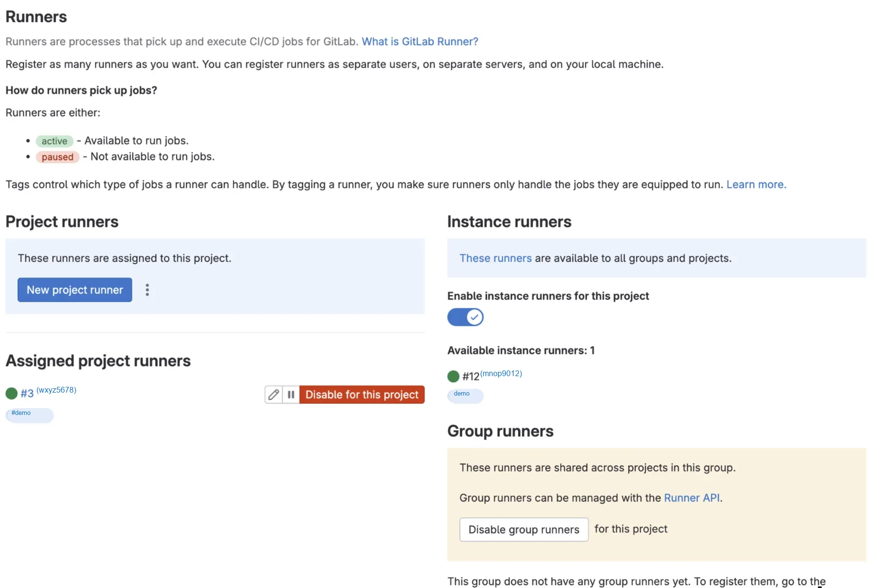Click the edit pencil icon for runner #3
The image size is (873, 588).
(274, 395)
